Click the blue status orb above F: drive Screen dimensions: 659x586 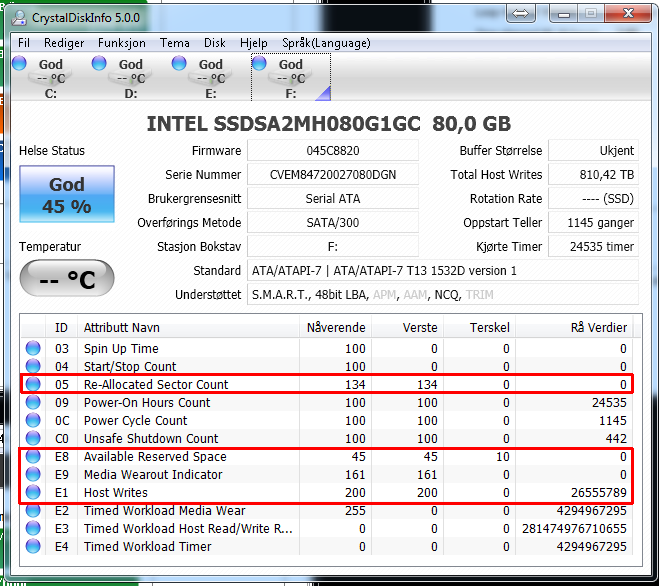pos(259,63)
